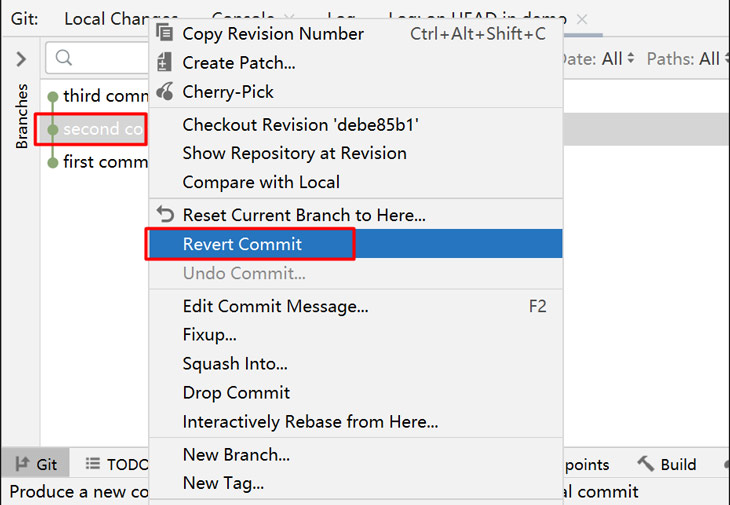The image size is (730, 505).
Task: Click the Cherry-Pick cherry icon
Action: tap(165, 91)
